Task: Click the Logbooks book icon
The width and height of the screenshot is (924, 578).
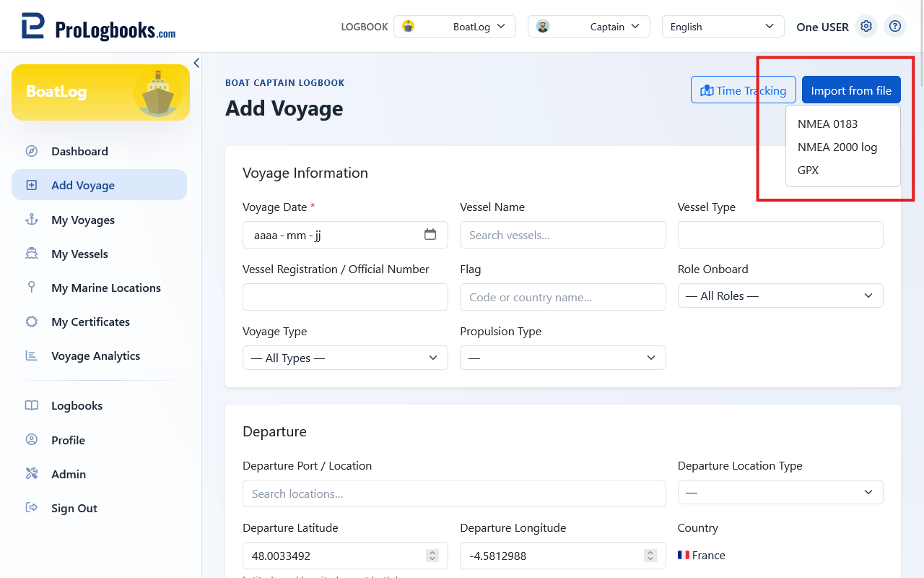Action: [32, 405]
